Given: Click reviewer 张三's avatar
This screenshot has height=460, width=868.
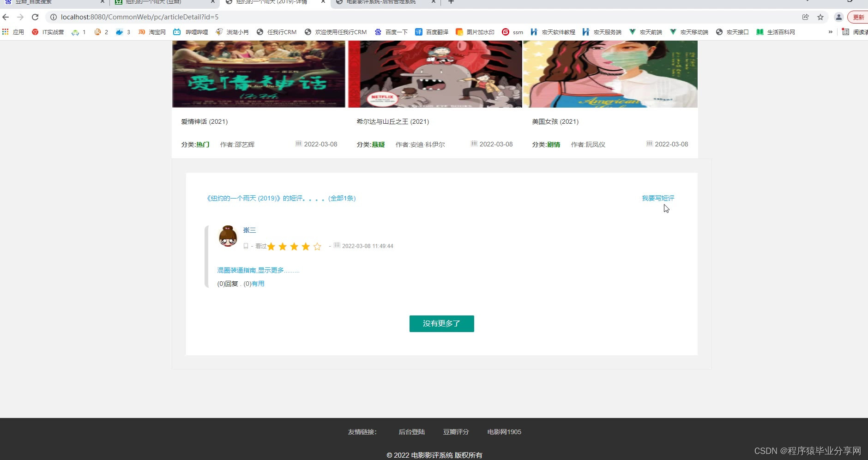Looking at the screenshot, I should click(228, 236).
